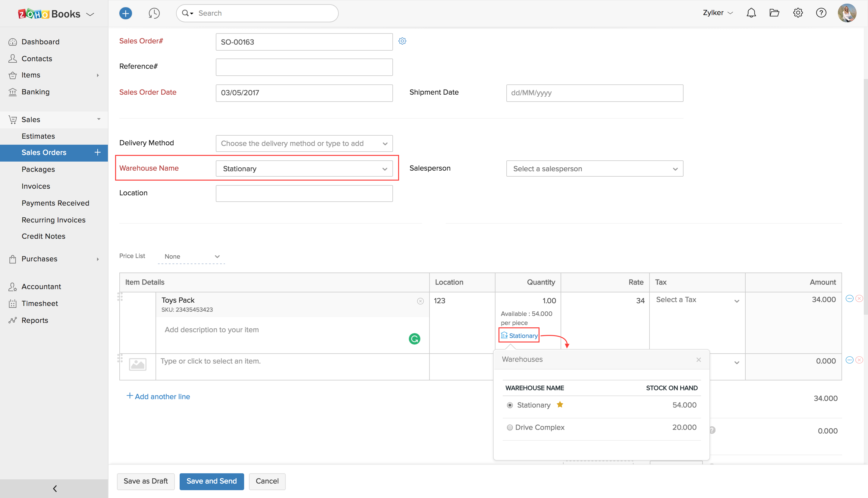Viewport: 868px width, 498px height.
Task: Open sales order number settings gear
Action: coord(402,41)
